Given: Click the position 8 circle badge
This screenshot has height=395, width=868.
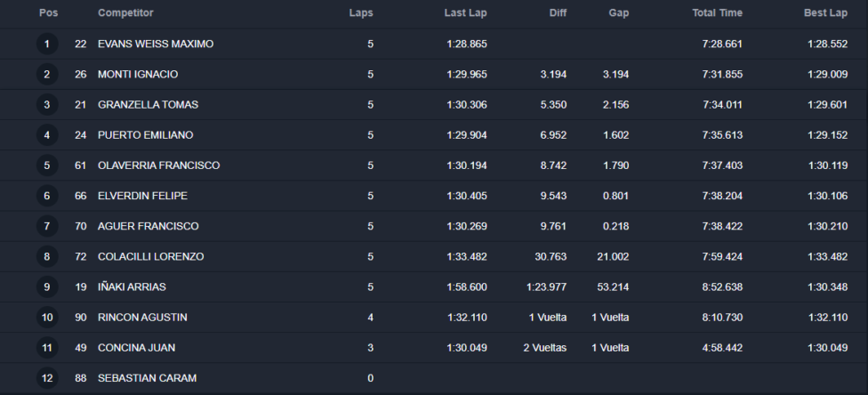Looking at the screenshot, I should point(47,256).
